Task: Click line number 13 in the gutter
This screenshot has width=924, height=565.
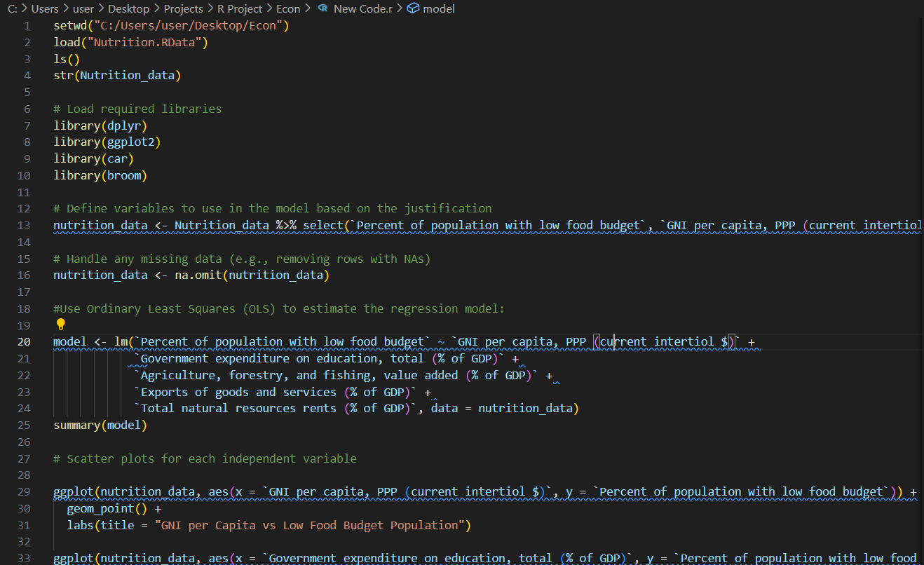Action: [24, 226]
